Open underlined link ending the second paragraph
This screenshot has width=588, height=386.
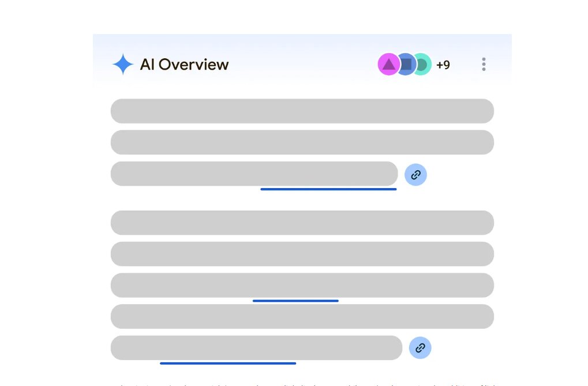coord(228,363)
